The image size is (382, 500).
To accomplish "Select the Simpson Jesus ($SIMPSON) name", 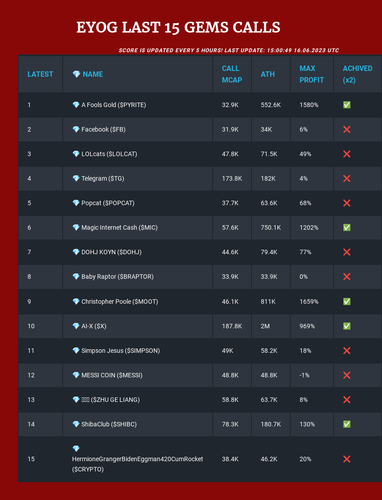I will coord(121,351).
